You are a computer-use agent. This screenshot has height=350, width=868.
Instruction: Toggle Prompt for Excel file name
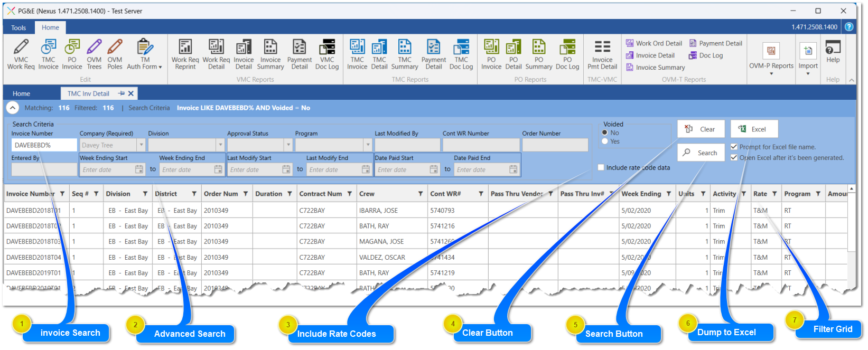(734, 147)
